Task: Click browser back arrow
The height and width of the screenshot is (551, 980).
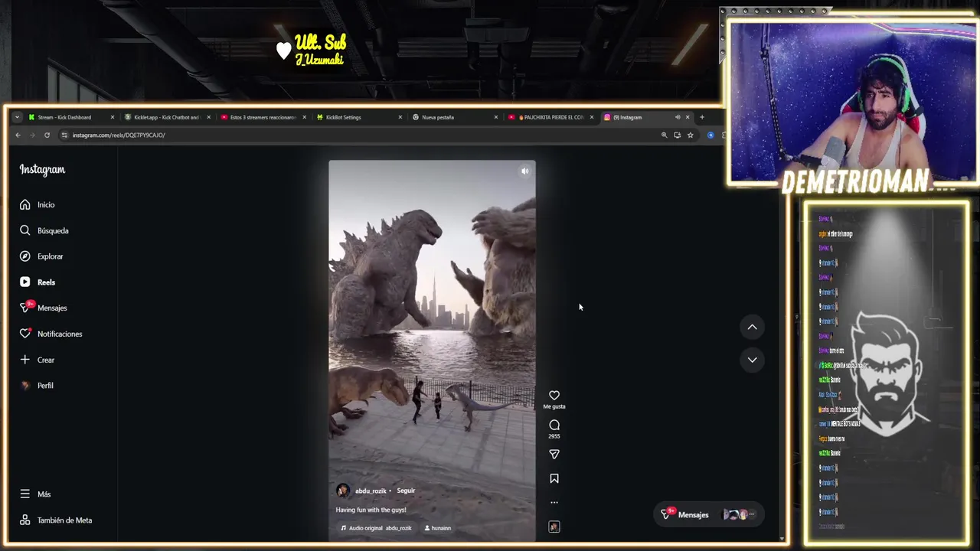Action: 18,135
